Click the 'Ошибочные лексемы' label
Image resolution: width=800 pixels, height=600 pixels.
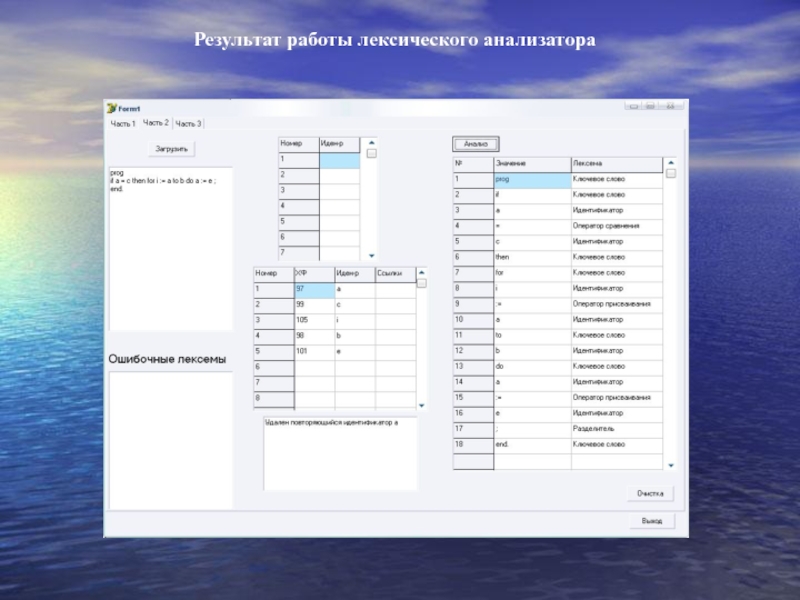tap(167, 359)
